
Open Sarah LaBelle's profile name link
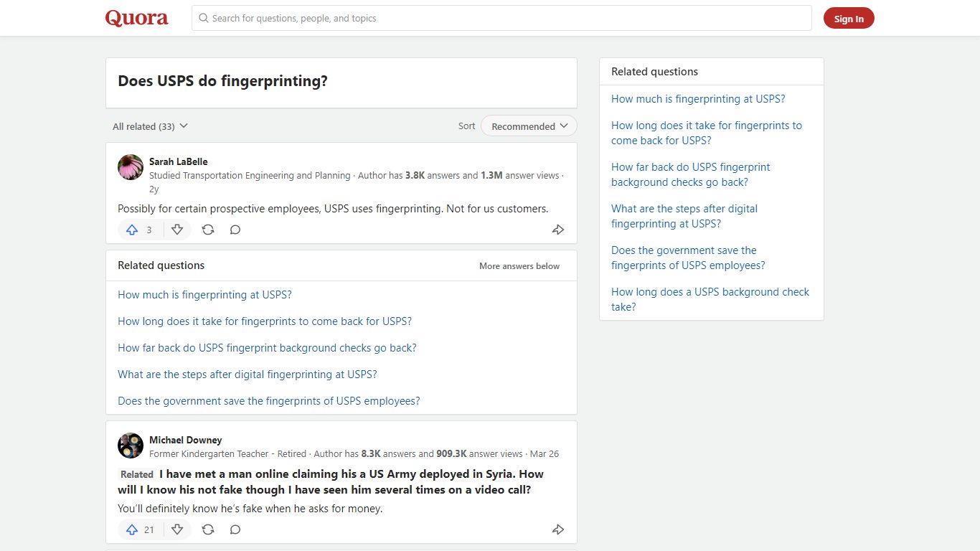[x=179, y=161]
